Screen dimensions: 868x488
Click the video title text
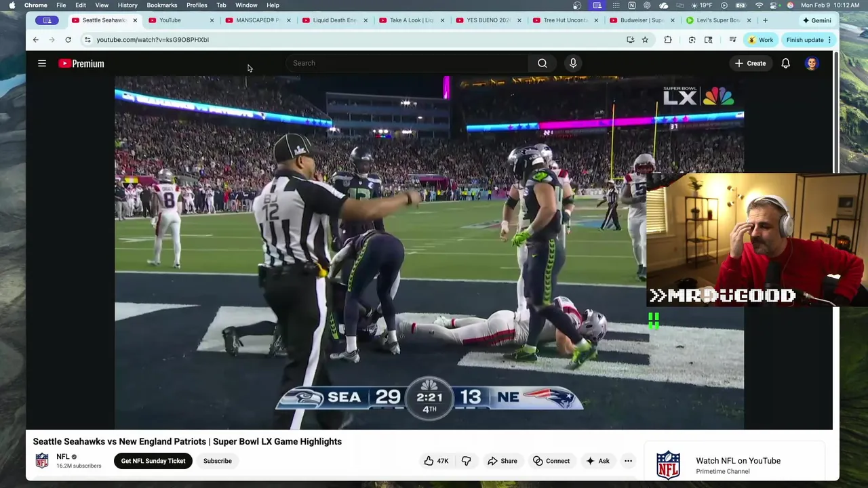187,441
